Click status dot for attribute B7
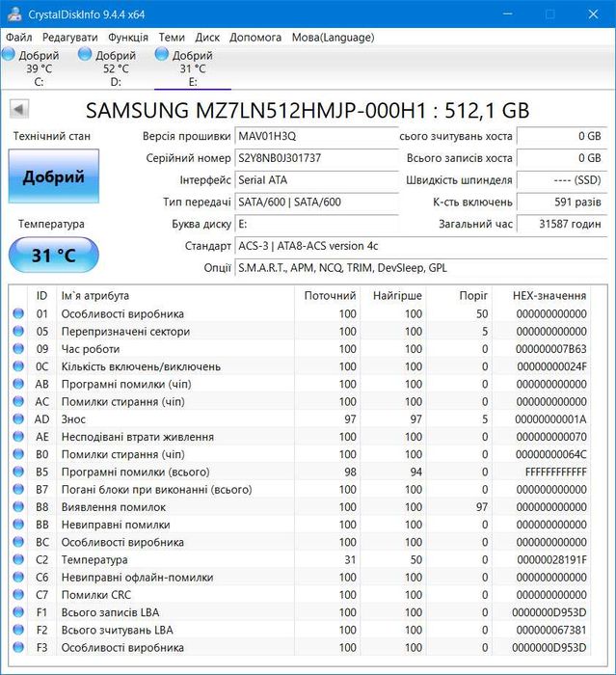 point(18,489)
